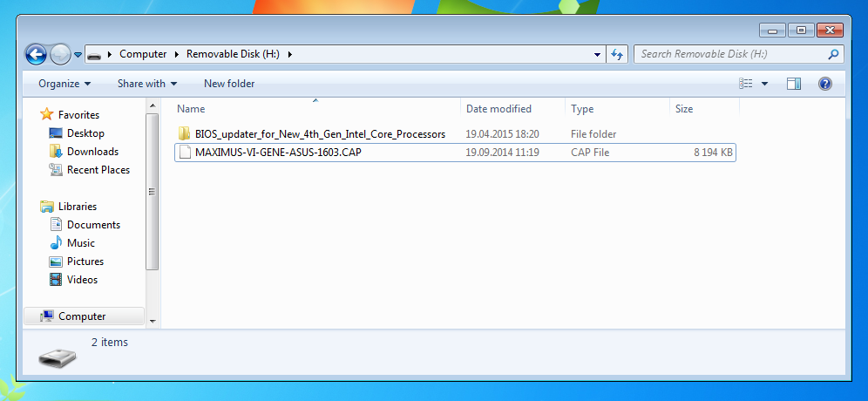Click the Favorites star icon
868x401 pixels.
[46, 115]
